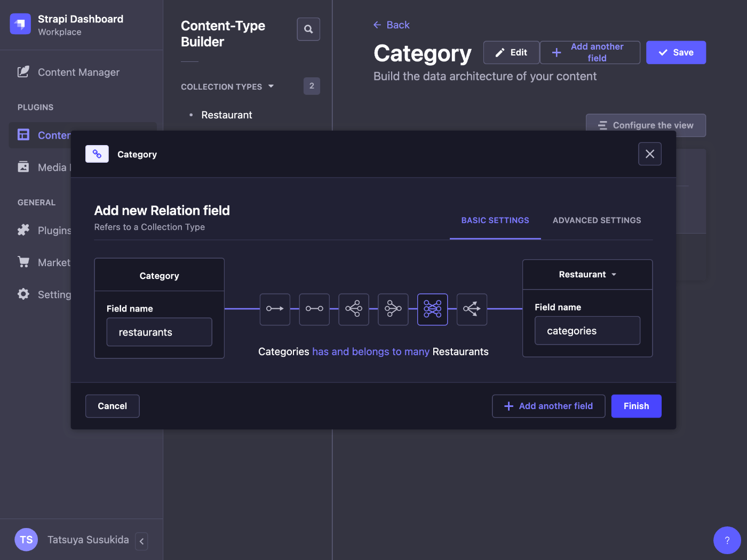Click the categories field name input

(x=587, y=331)
